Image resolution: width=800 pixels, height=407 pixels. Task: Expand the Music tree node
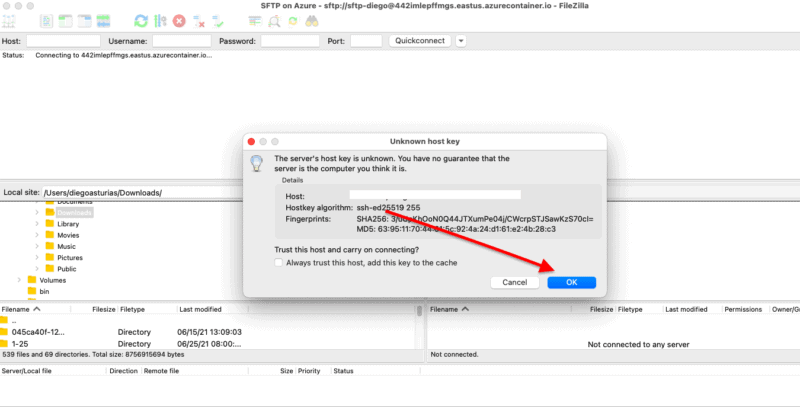point(37,246)
